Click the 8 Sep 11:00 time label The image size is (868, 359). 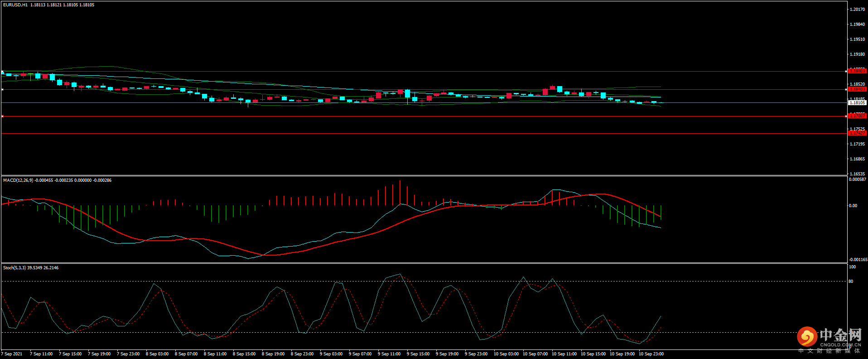(x=215, y=354)
